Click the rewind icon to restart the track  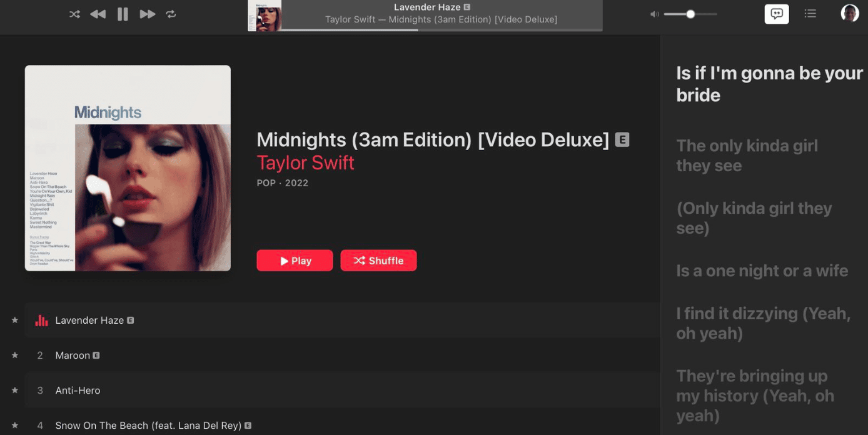click(98, 13)
